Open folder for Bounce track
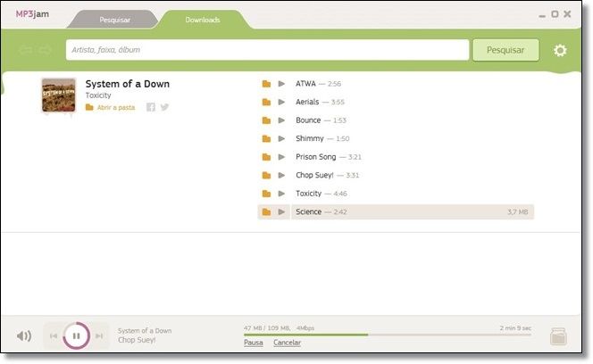The width and height of the screenshot is (593, 364). click(x=267, y=120)
